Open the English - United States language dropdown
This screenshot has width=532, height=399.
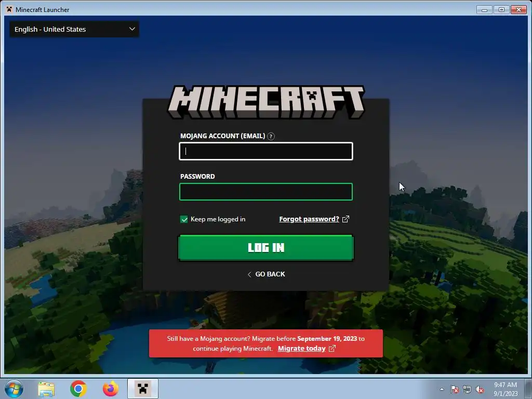tap(74, 29)
